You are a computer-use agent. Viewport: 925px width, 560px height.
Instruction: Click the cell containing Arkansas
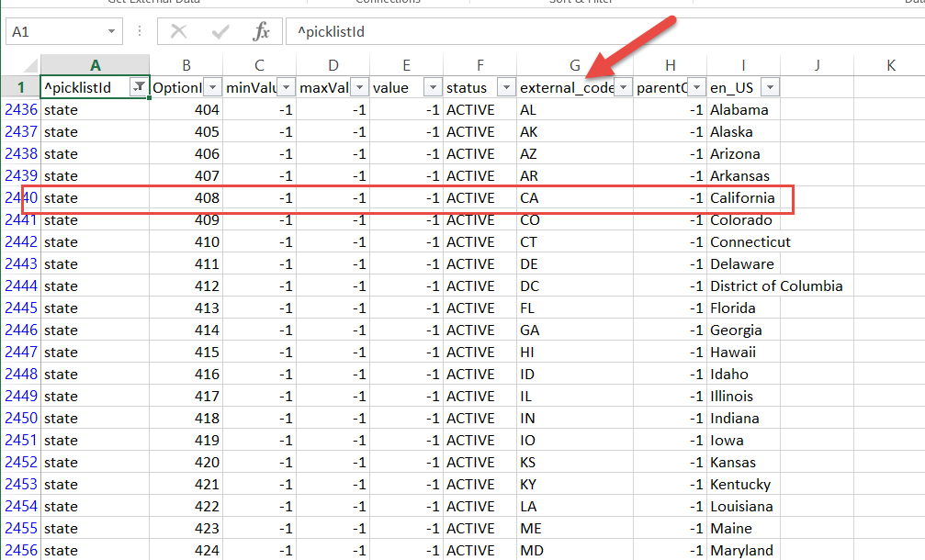click(x=743, y=175)
